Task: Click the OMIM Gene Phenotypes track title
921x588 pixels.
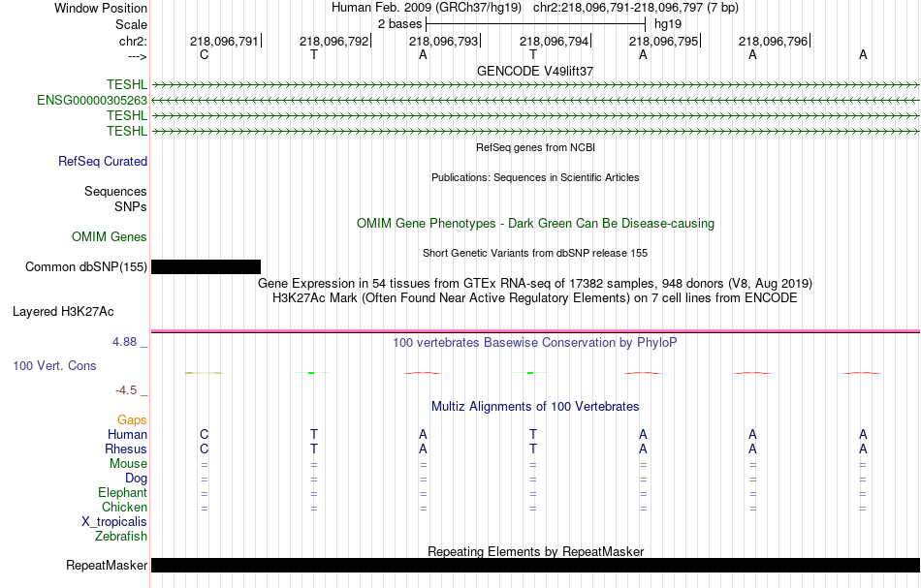Action: pos(535,223)
